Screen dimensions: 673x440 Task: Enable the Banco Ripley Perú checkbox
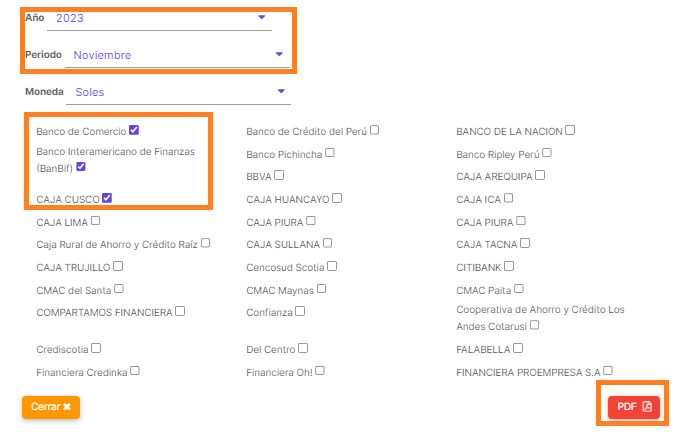[547, 153]
